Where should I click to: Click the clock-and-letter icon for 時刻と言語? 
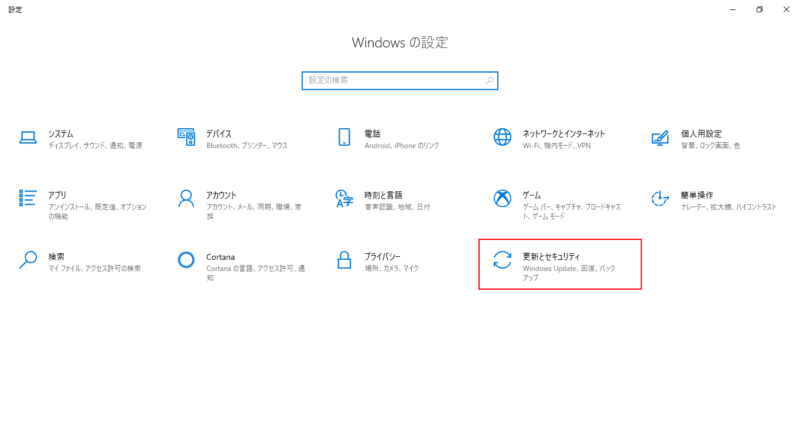[344, 198]
